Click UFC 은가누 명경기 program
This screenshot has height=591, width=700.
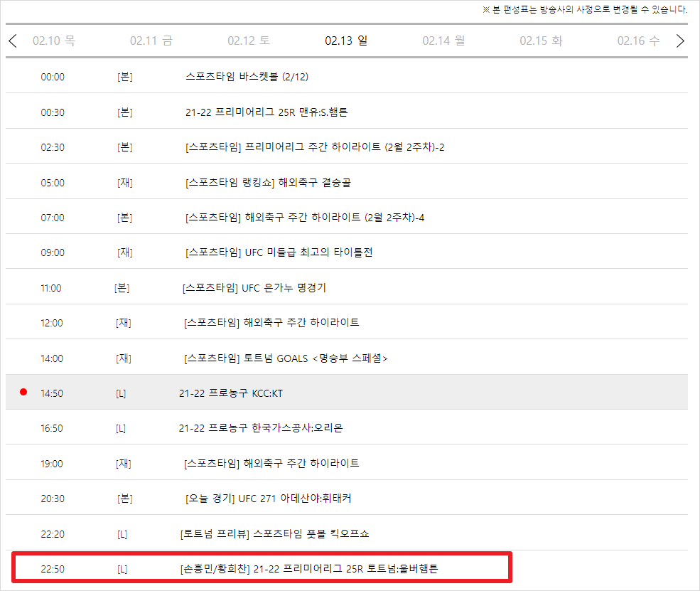254,288
